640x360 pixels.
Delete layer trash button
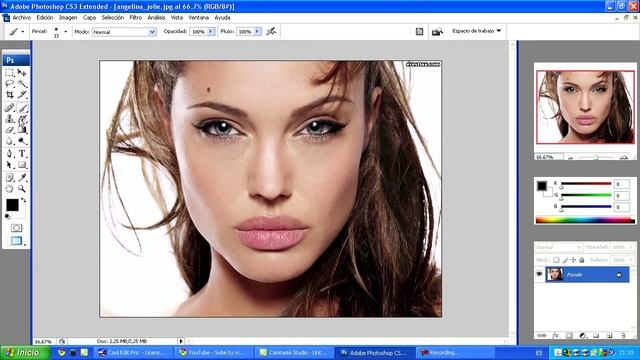(x=623, y=336)
